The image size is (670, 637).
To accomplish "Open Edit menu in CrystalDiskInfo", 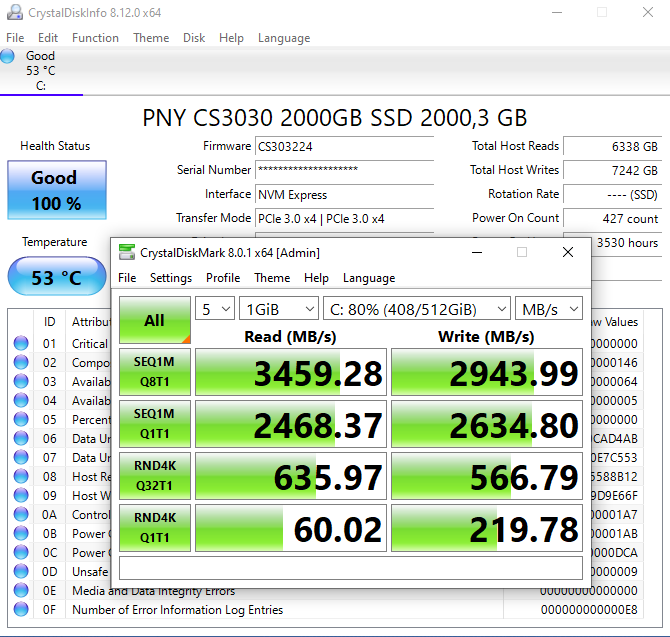I will [x=47, y=38].
